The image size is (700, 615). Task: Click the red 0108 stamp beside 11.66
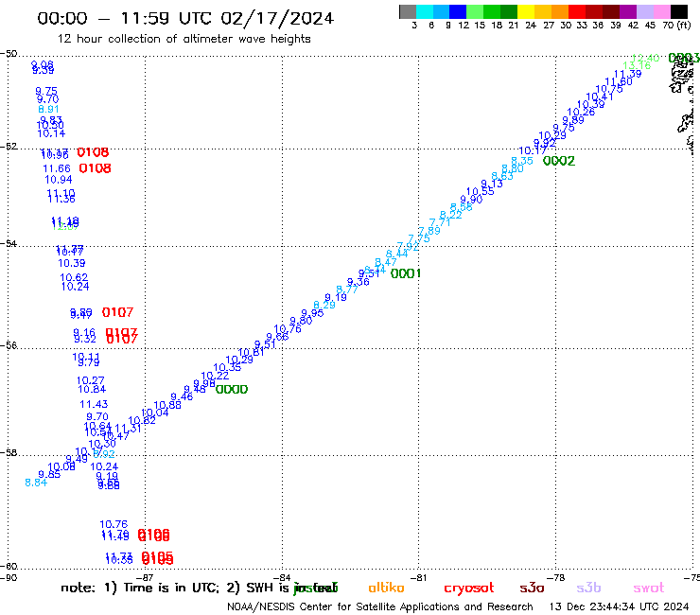click(95, 168)
